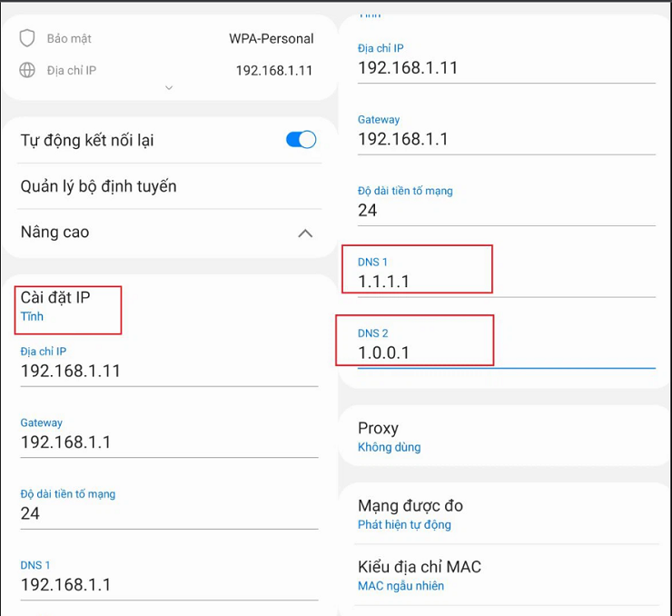Toggle the Tự động kết nối lại switch
Image resolution: width=672 pixels, height=616 pixels.
pyautogui.click(x=301, y=140)
